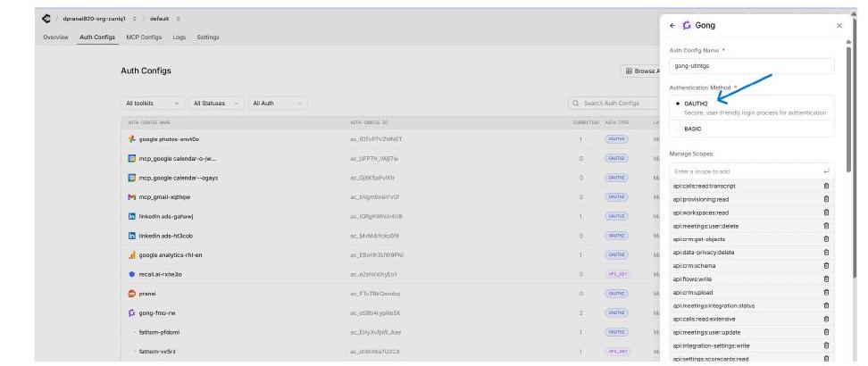Delete the api:meetings:user:delete scope
Image resolution: width=868 pixels, height=366 pixels.
tap(827, 226)
